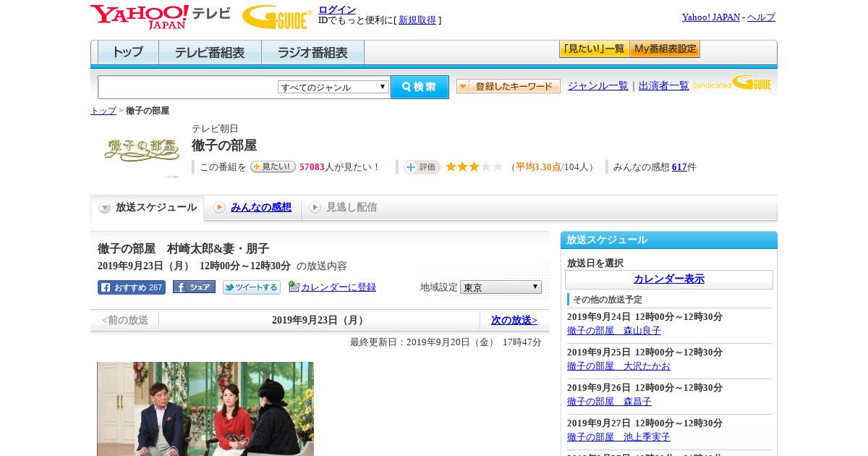Click the ログイン link

click(x=337, y=9)
